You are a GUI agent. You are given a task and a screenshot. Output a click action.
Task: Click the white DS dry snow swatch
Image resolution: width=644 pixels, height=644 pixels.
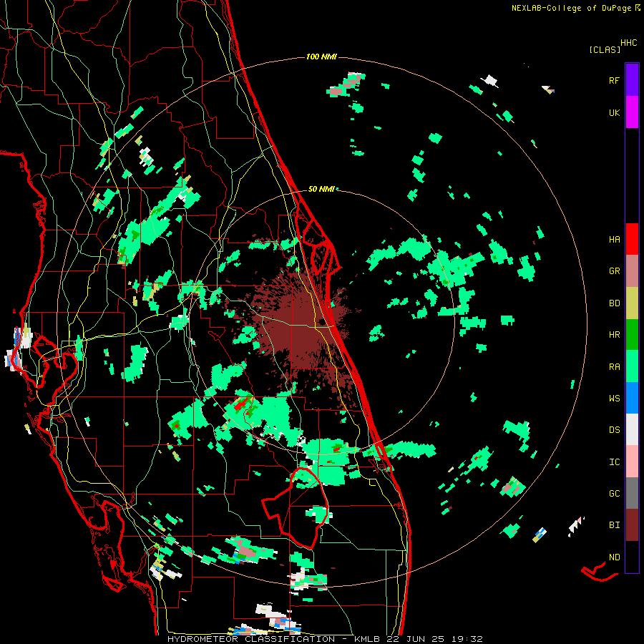coord(632,429)
